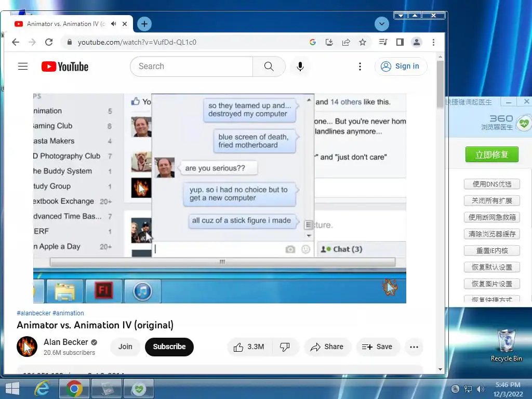532x399 pixels.
Task: Save the video to a playlist
Action: tap(377, 347)
